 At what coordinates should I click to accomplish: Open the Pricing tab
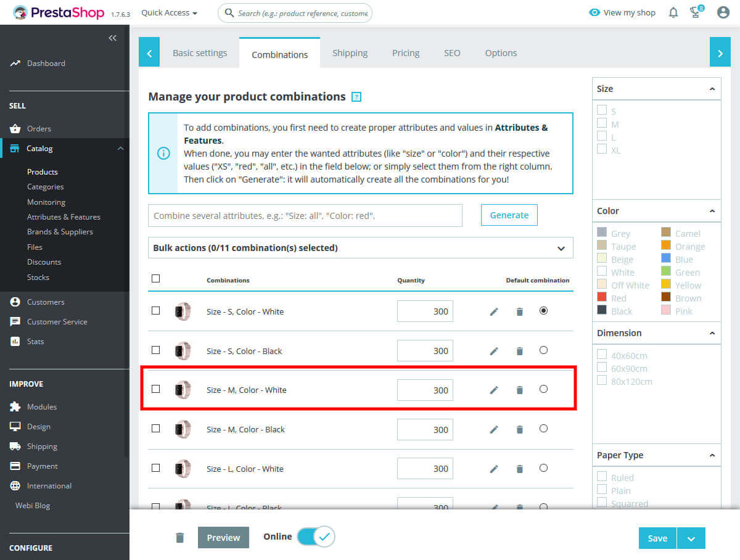pyautogui.click(x=405, y=53)
